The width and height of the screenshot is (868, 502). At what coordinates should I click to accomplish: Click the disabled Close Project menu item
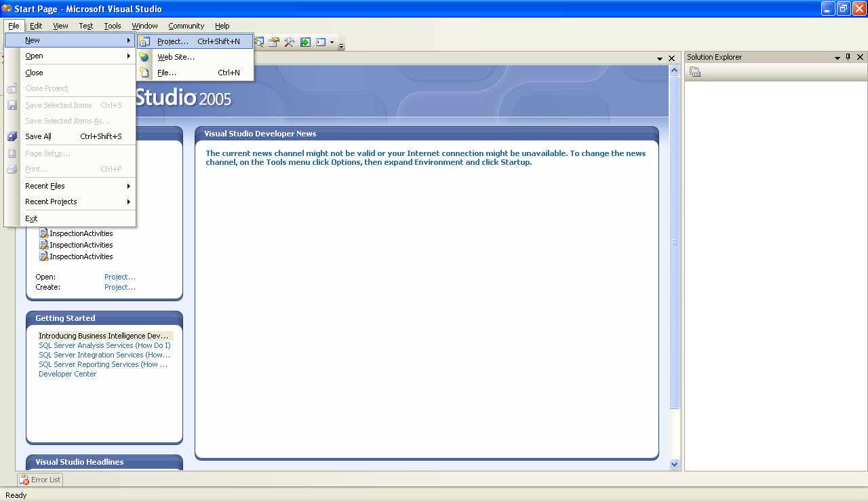click(x=70, y=88)
